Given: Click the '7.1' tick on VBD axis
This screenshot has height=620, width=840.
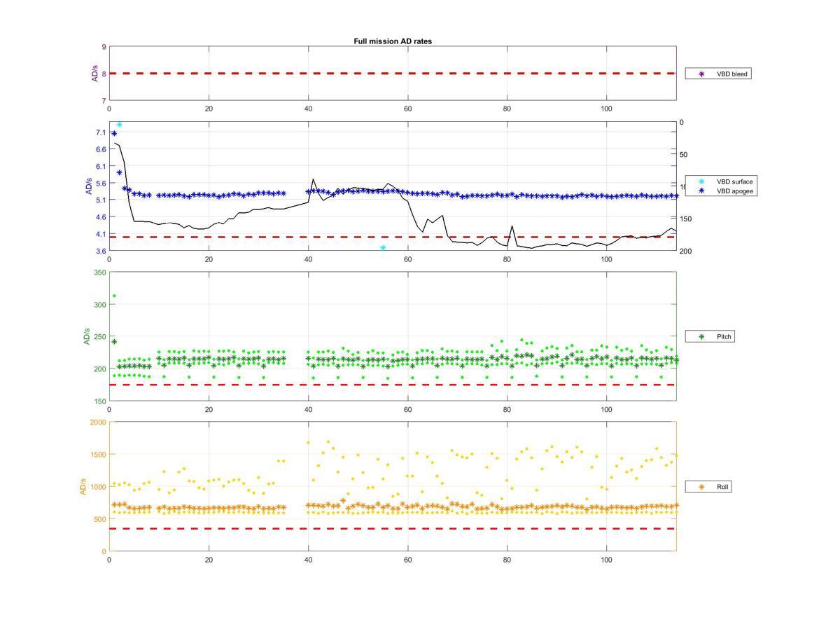Looking at the screenshot, I should pyautogui.click(x=101, y=132).
